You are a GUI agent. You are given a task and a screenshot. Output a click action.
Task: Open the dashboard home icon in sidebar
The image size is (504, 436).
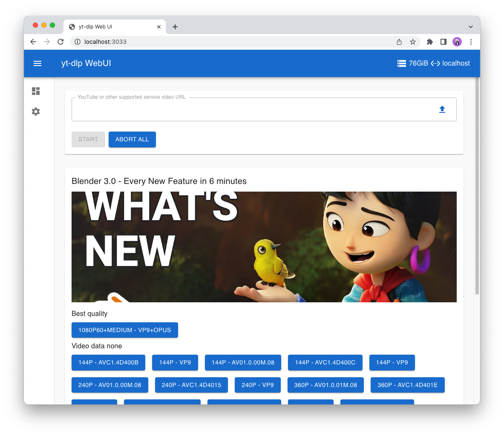[36, 91]
